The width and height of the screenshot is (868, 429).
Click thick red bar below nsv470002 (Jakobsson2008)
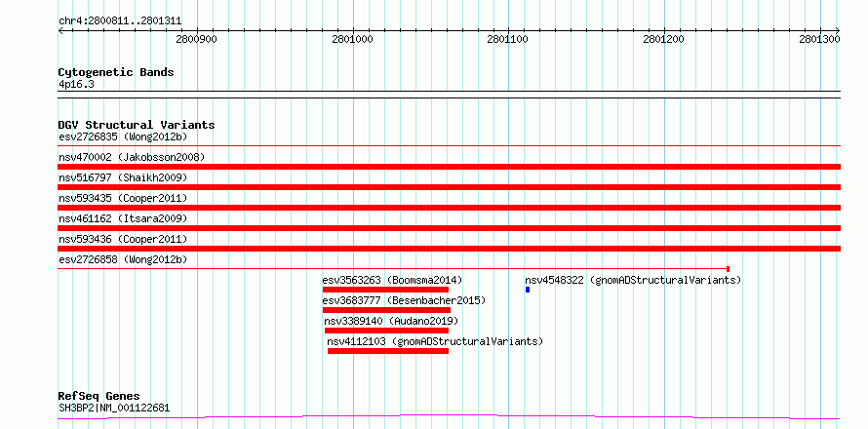pos(449,167)
